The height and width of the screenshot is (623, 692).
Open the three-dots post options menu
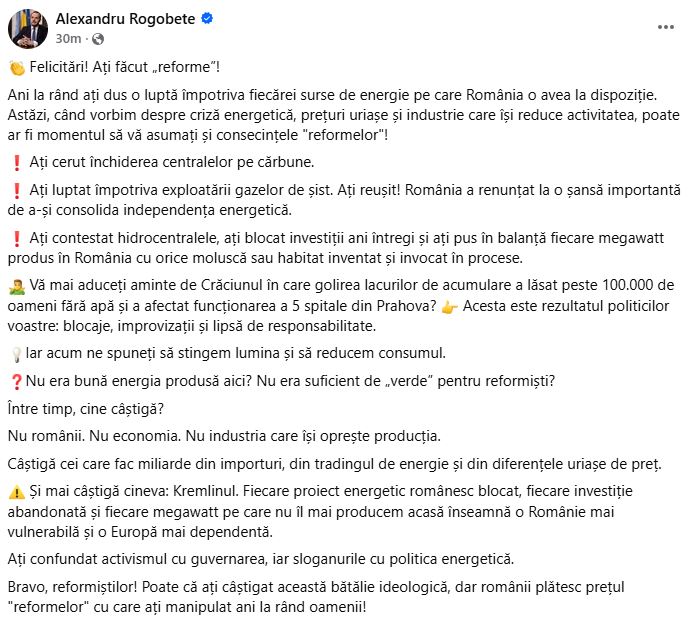665,27
